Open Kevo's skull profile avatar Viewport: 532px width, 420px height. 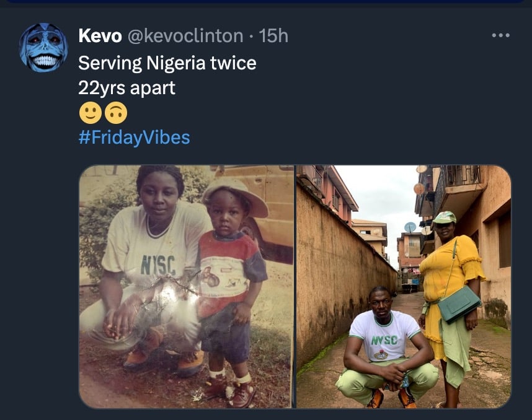click(x=43, y=48)
